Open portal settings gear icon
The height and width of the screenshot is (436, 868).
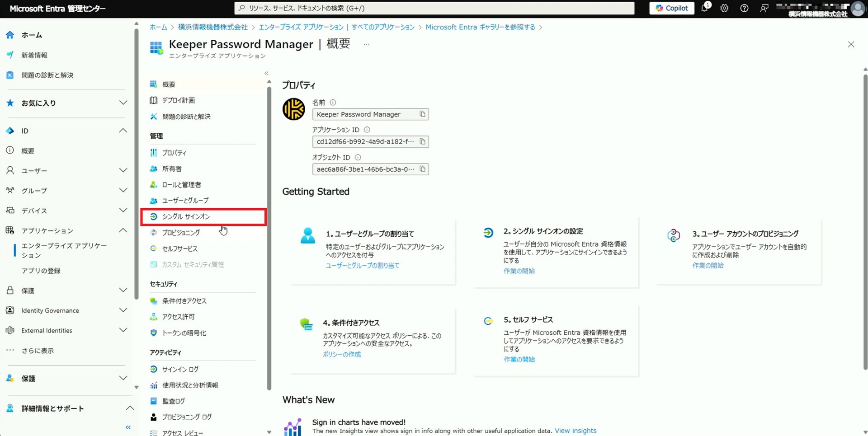(724, 8)
